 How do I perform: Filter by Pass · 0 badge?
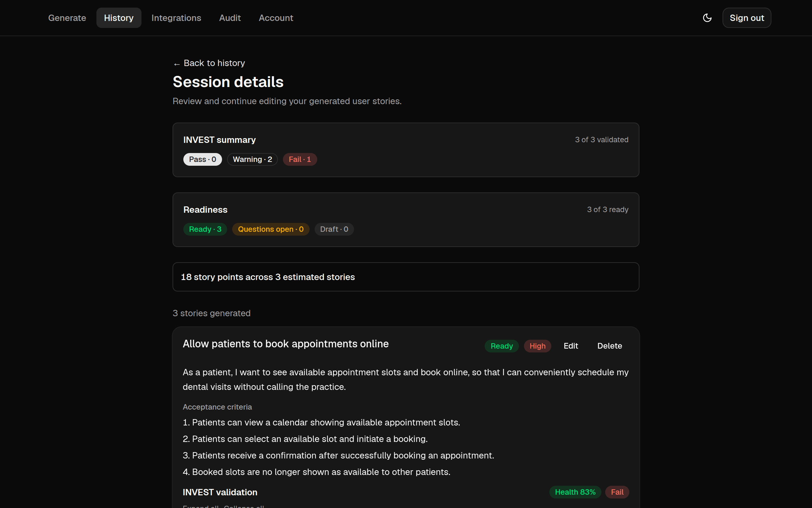[x=202, y=159]
